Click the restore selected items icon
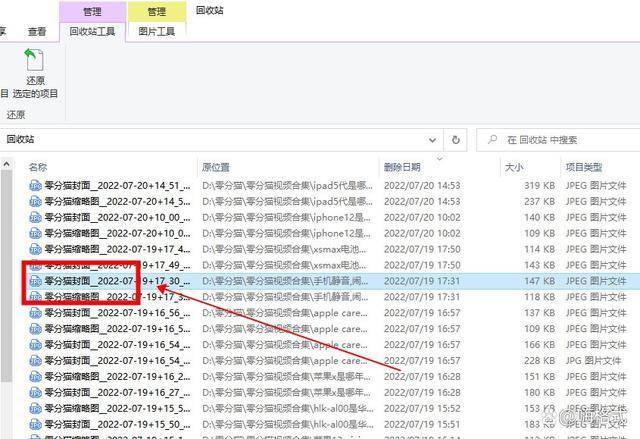 34,60
